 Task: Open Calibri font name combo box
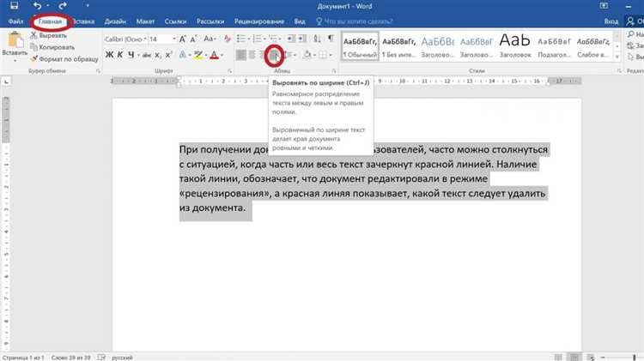coord(125,39)
